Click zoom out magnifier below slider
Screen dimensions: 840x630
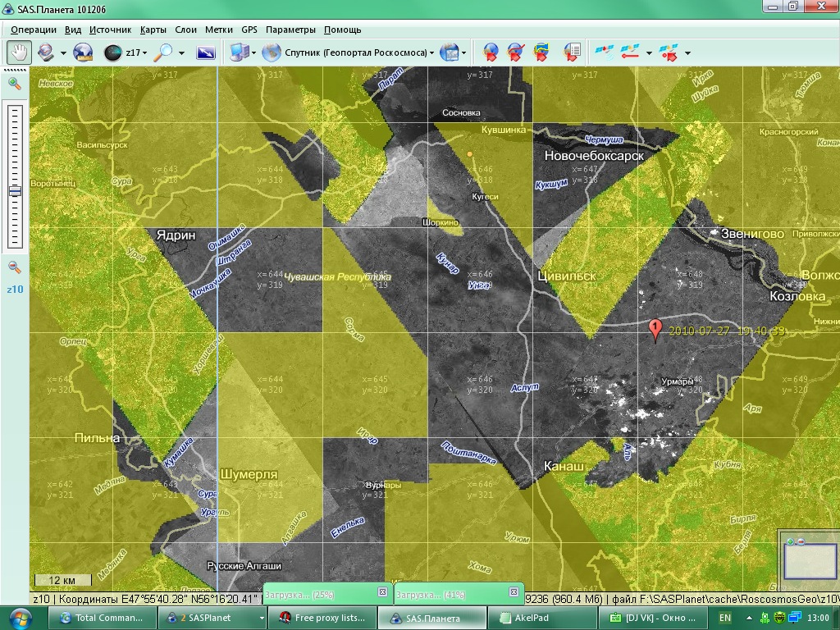tap(15, 267)
